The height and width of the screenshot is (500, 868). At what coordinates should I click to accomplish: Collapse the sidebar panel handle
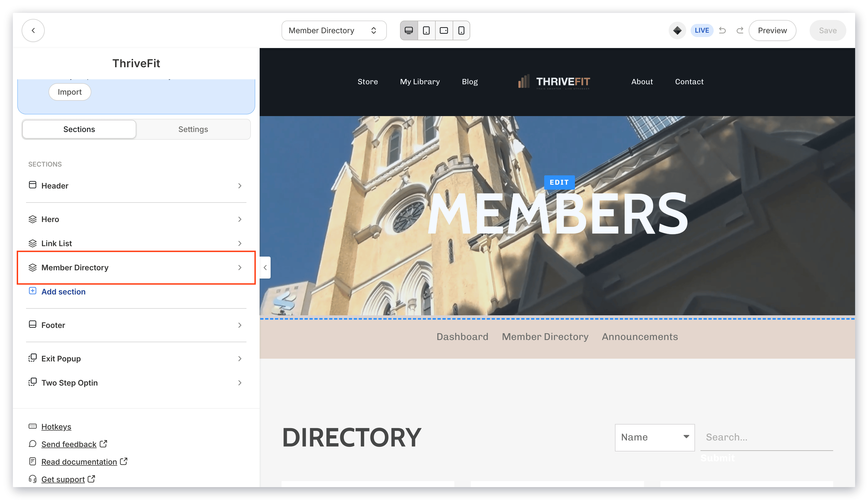pyautogui.click(x=265, y=268)
